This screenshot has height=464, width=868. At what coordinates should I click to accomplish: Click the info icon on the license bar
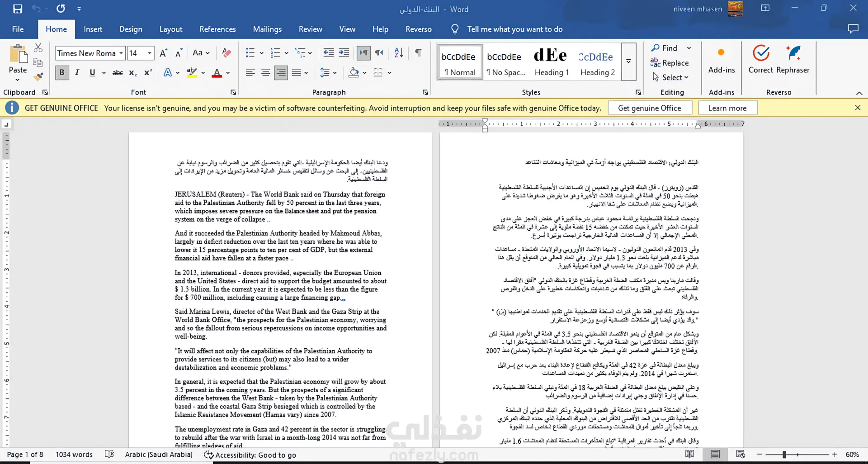[x=12, y=108]
